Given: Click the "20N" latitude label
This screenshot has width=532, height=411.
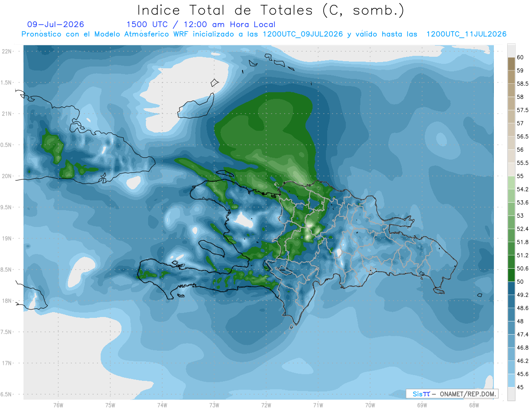Looking at the screenshot, I should tap(7, 176).
